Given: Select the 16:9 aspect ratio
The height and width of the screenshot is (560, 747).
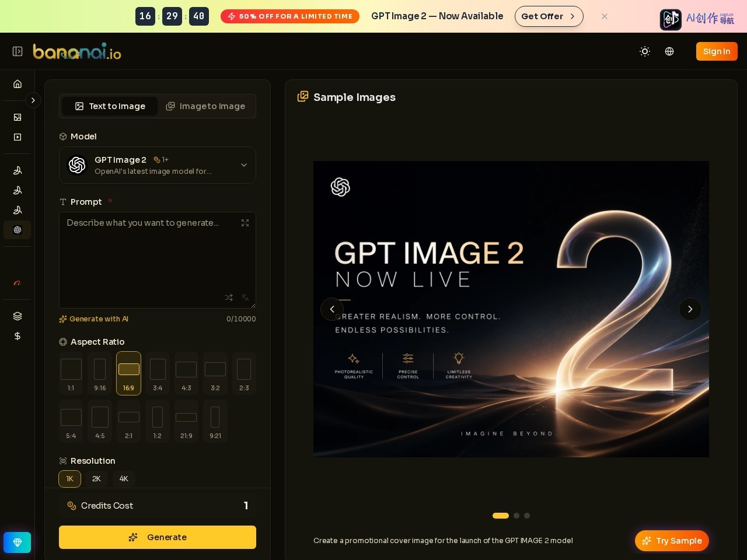Looking at the screenshot, I should point(128,373).
